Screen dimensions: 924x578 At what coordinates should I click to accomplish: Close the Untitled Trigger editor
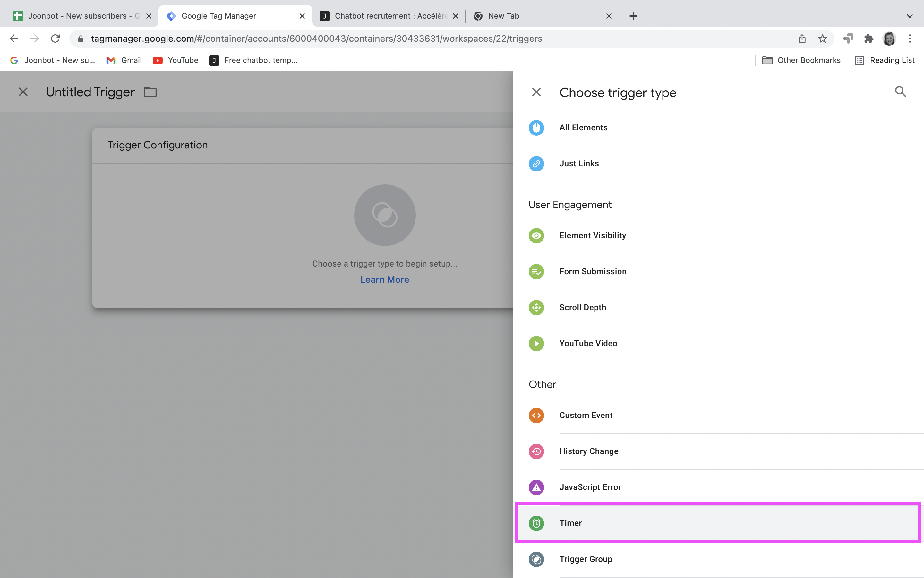pyautogui.click(x=23, y=92)
